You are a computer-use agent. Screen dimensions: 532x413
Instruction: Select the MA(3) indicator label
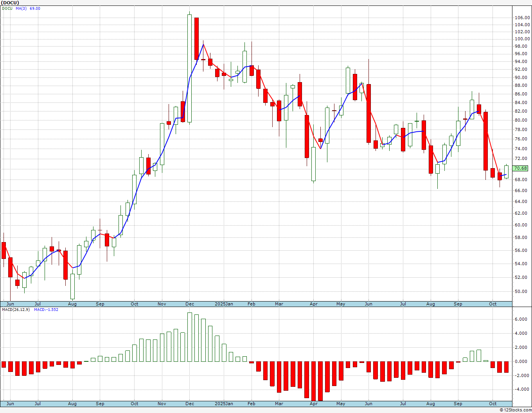pos(21,8)
